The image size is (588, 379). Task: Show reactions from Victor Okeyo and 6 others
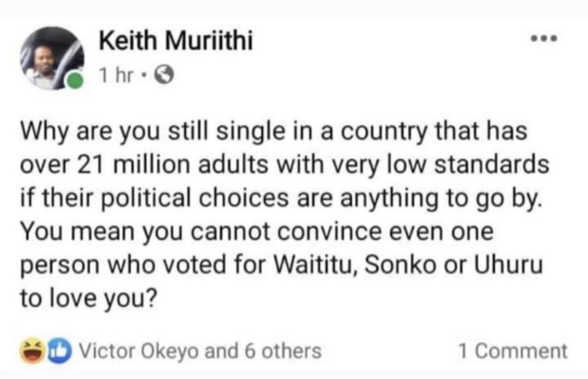(x=200, y=351)
